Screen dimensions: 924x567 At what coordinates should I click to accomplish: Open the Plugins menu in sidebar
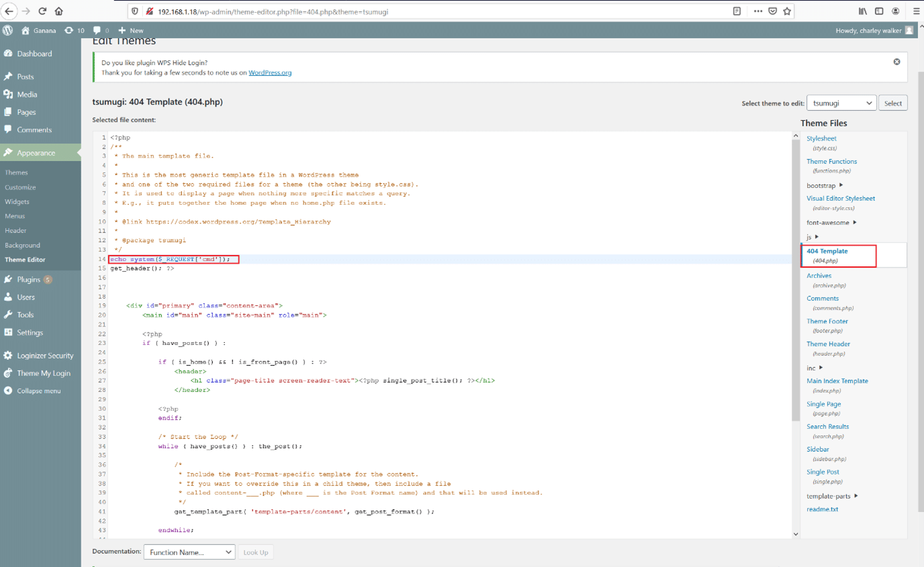pos(29,279)
